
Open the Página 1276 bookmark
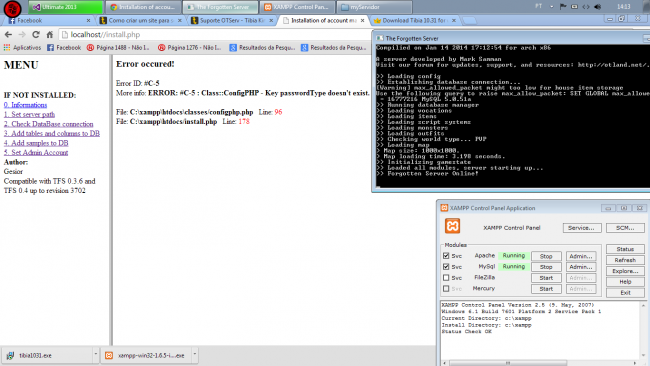pos(189,48)
